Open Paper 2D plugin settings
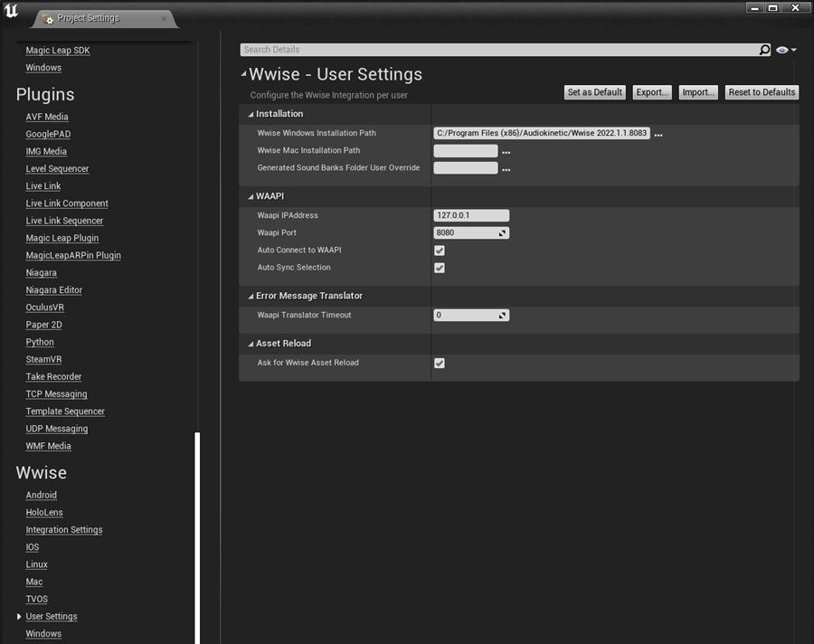The width and height of the screenshot is (814, 644). [x=43, y=325]
